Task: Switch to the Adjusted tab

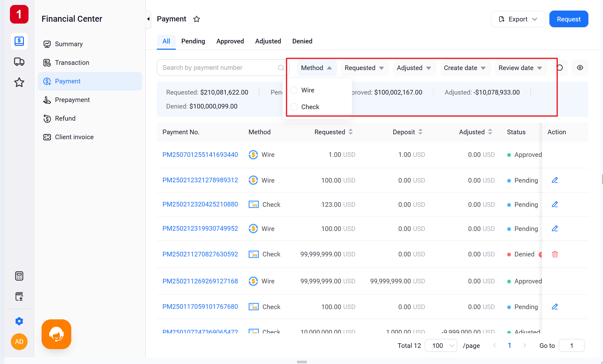Action: pos(268,41)
